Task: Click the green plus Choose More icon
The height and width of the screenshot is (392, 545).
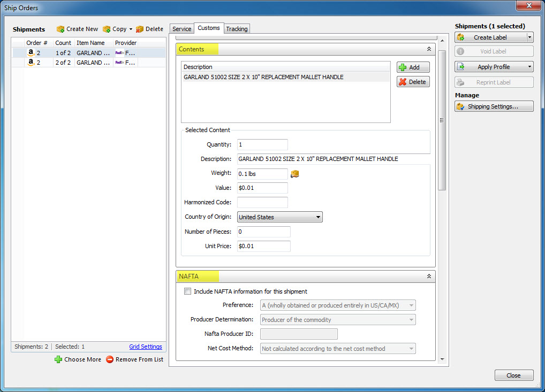Action: pyautogui.click(x=58, y=359)
